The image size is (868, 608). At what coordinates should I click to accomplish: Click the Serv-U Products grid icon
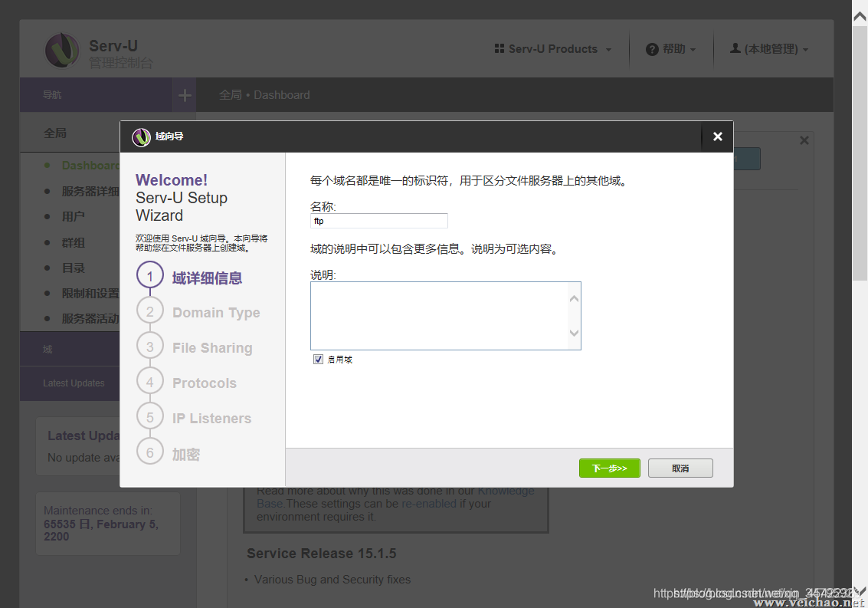click(500, 49)
